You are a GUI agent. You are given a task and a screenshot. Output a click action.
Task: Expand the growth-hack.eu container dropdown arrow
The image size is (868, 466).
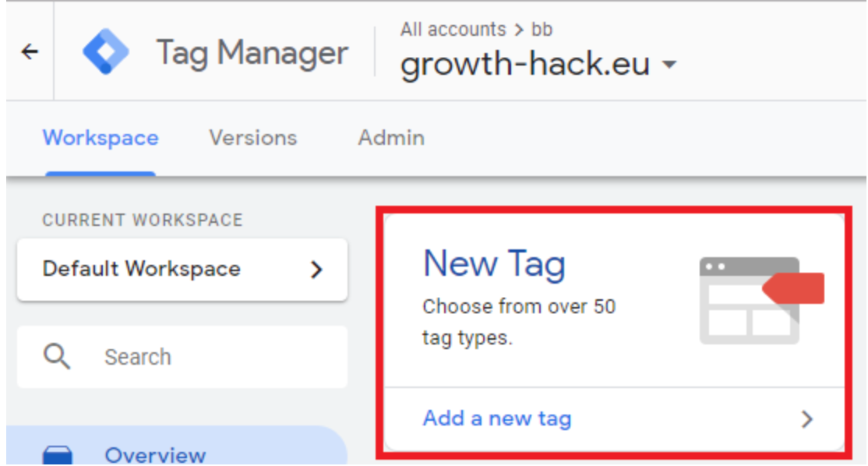coord(670,65)
